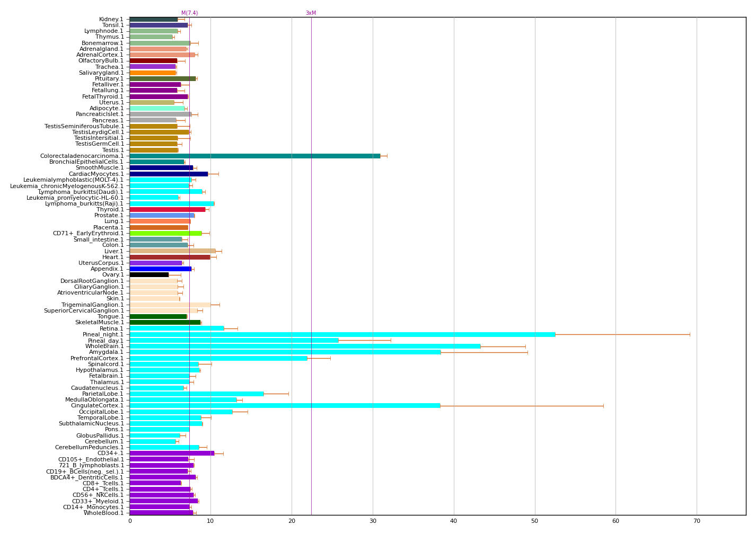This screenshot has height=534, width=756.
Task: Click the x-axis tick label 0
Action: click(x=130, y=521)
